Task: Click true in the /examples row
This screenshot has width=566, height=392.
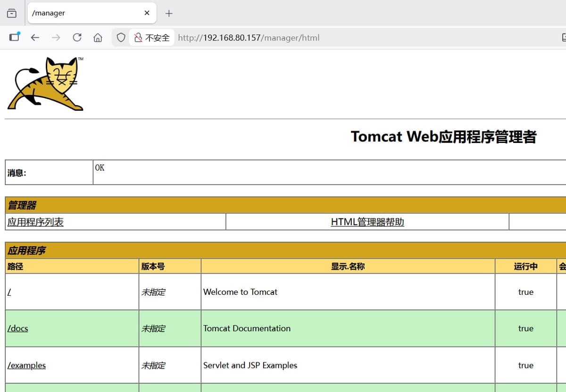Action: coord(525,365)
